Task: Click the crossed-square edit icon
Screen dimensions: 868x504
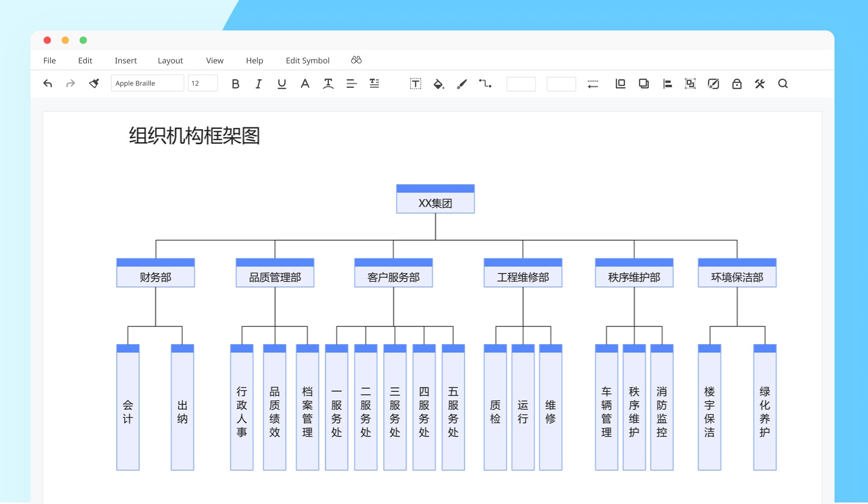Action: coord(714,84)
